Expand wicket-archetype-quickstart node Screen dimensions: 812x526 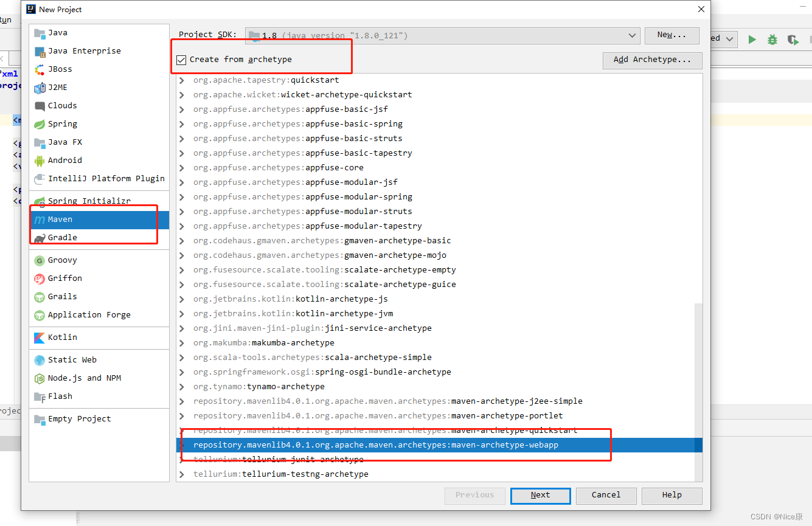click(x=181, y=95)
